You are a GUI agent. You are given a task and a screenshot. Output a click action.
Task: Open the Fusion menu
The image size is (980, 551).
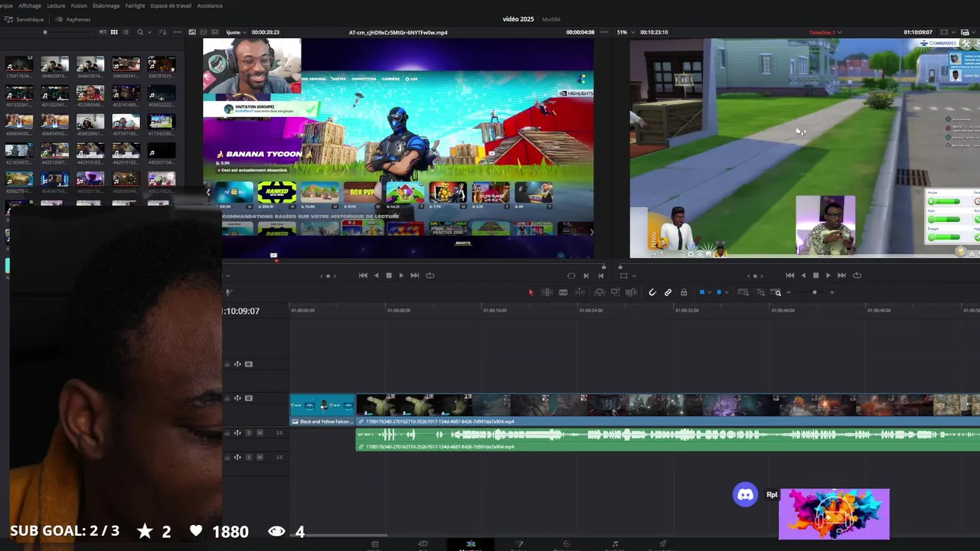click(79, 5)
